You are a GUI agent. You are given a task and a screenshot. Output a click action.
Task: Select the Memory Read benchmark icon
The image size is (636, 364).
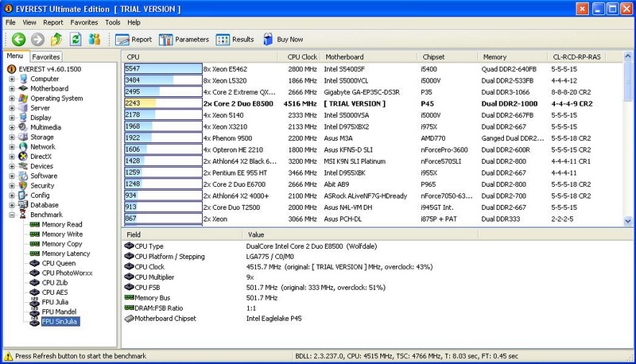[x=35, y=225]
